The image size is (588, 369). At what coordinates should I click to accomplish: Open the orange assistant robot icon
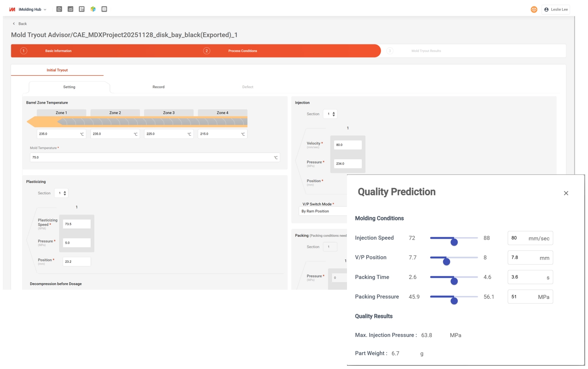[534, 9]
